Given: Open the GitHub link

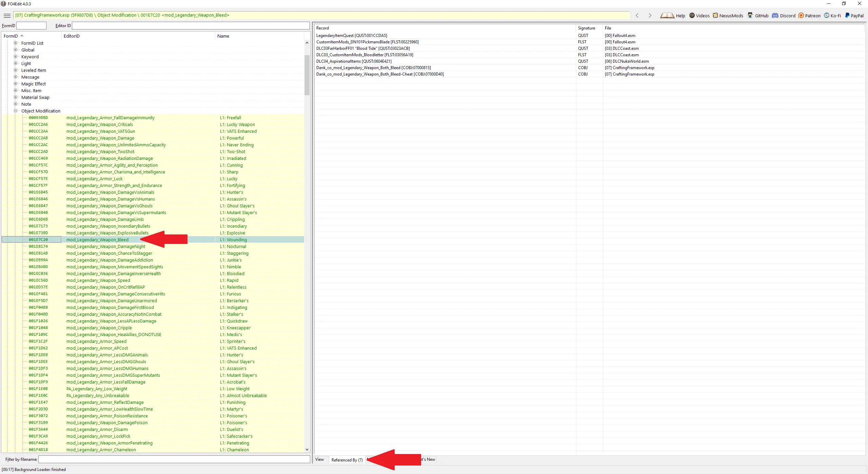Looking at the screenshot, I should 758,16.
